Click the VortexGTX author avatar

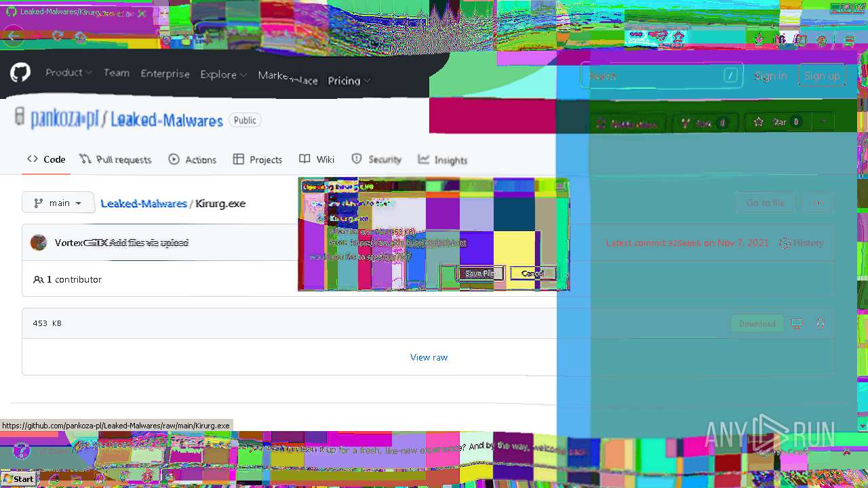tap(39, 243)
